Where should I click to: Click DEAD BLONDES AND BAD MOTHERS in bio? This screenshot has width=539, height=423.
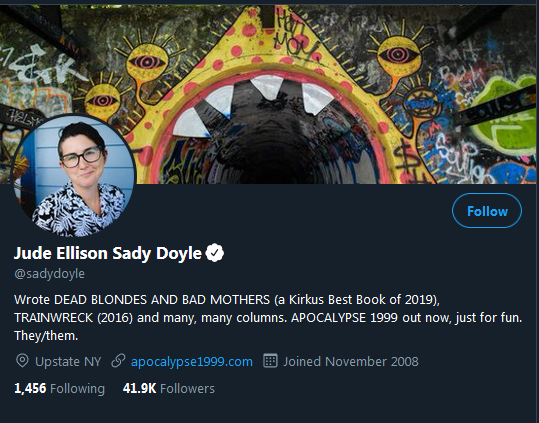click(162, 300)
